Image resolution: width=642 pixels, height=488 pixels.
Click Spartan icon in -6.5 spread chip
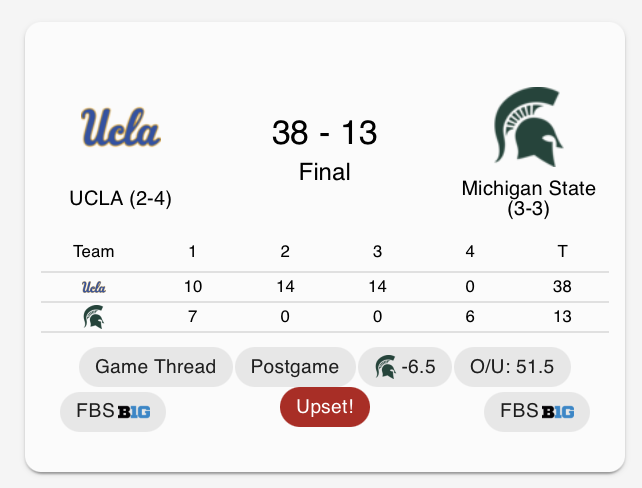[385, 367]
